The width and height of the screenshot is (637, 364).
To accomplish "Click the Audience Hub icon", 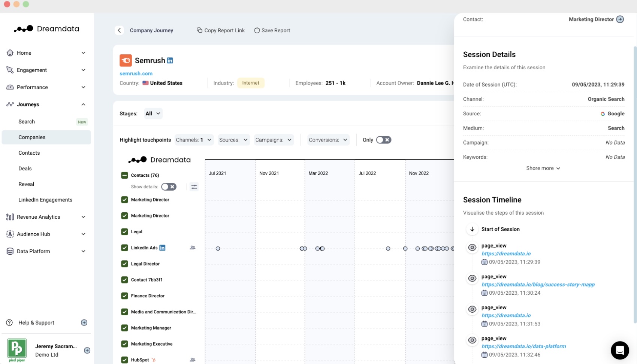I will [x=10, y=234].
